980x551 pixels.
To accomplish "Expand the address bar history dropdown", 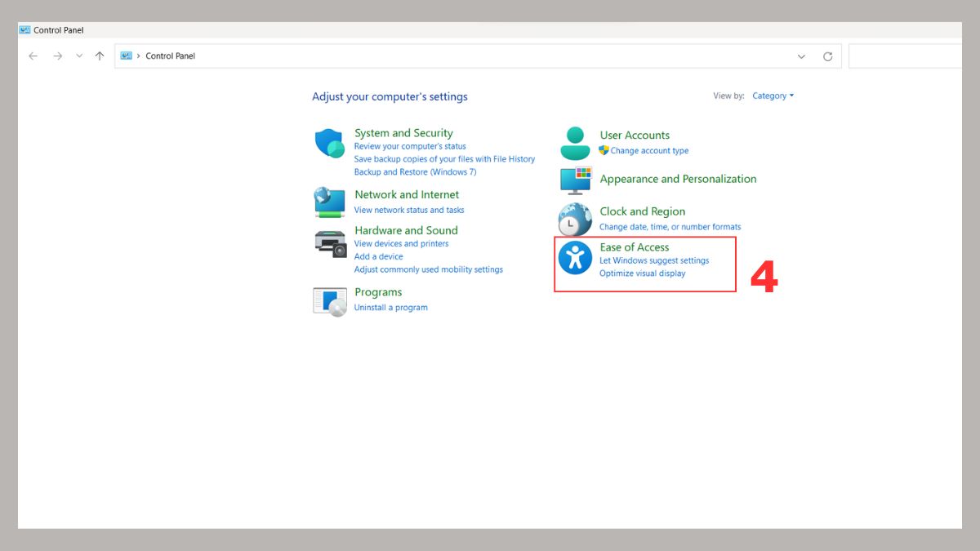I will [x=801, y=56].
